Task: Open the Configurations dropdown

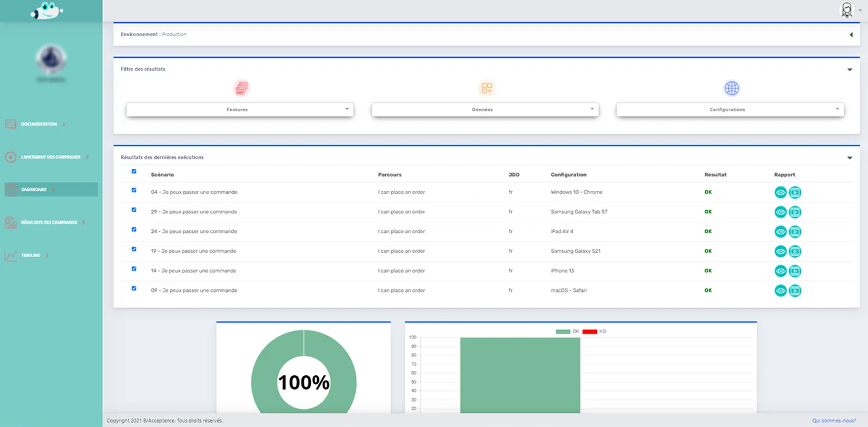Action: 730,110
